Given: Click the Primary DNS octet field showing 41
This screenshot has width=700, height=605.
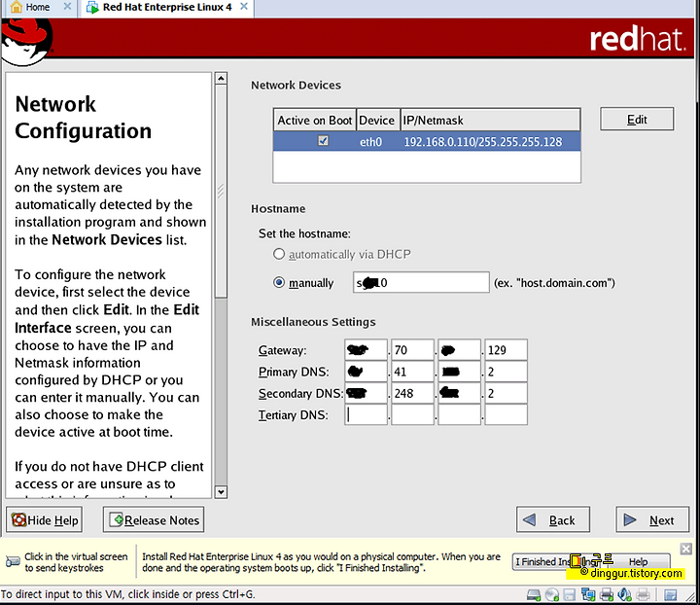Looking at the screenshot, I should (412, 372).
